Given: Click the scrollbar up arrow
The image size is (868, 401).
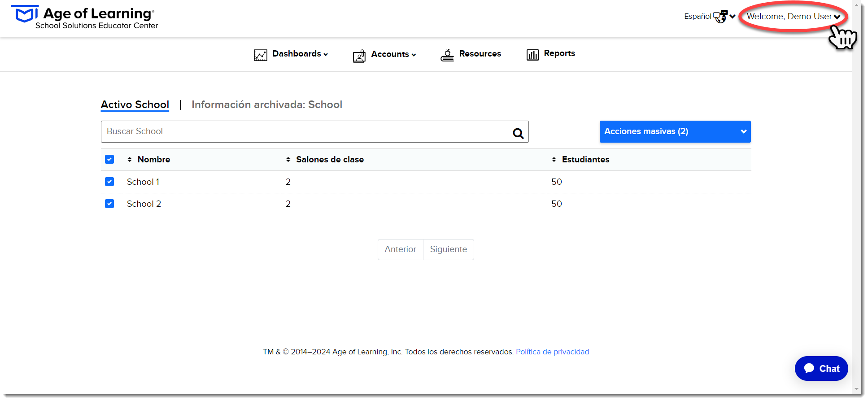Looking at the screenshot, I should pyautogui.click(x=856, y=5).
